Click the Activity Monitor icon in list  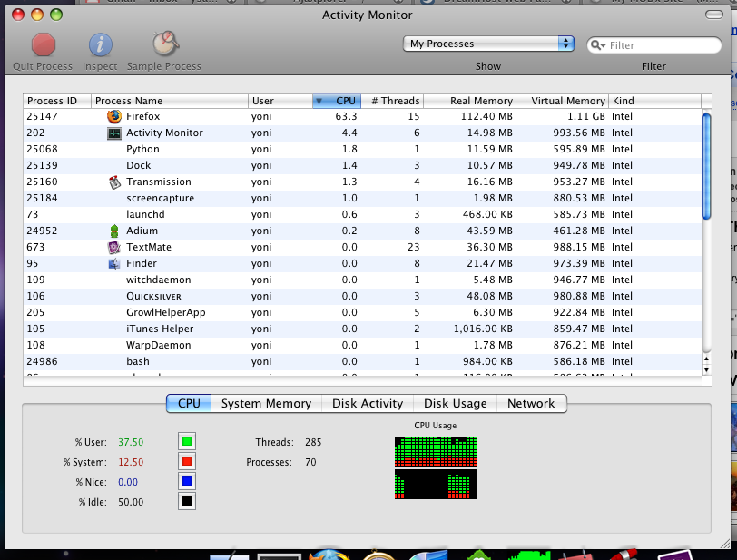click(x=113, y=133)
